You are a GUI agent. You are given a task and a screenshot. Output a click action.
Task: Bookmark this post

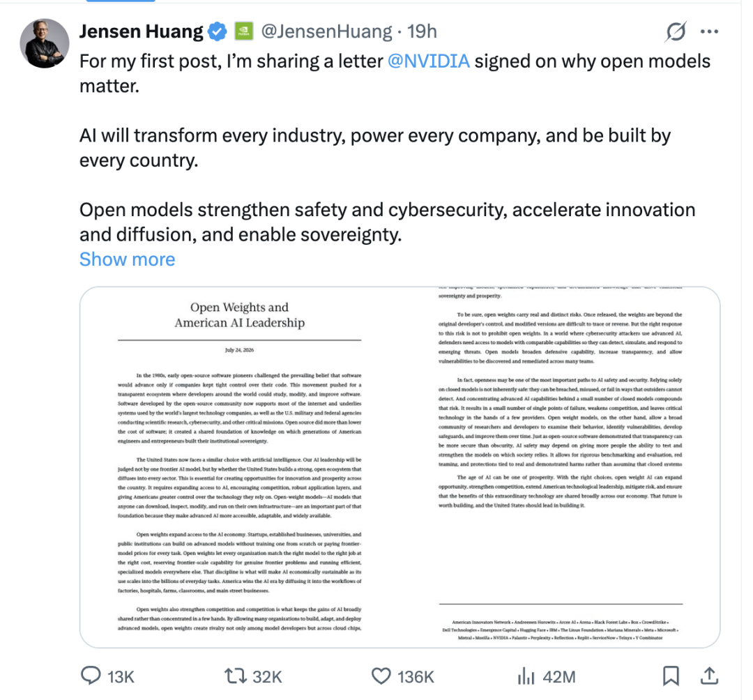coord(671,676)
